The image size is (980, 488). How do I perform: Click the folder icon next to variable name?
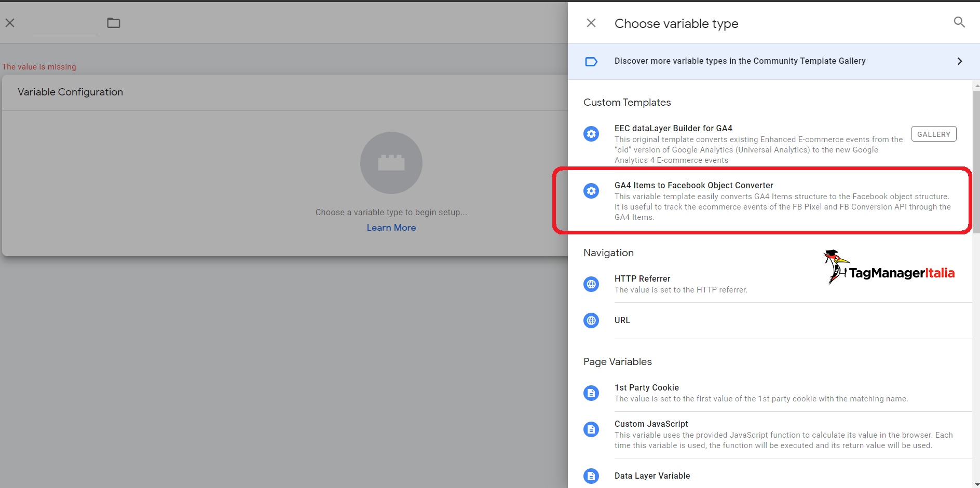(x=113, y=23)
